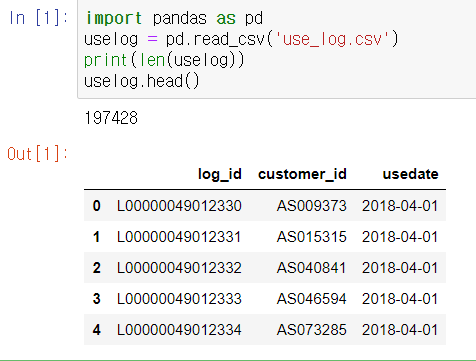The image size is (476, 361).
Task: Click row index 1
Action: [96, 237]
